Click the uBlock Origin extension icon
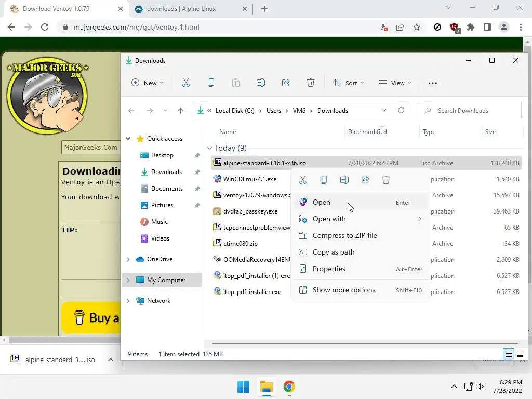Viewport: 532px width, 399px height. [454, 28]
